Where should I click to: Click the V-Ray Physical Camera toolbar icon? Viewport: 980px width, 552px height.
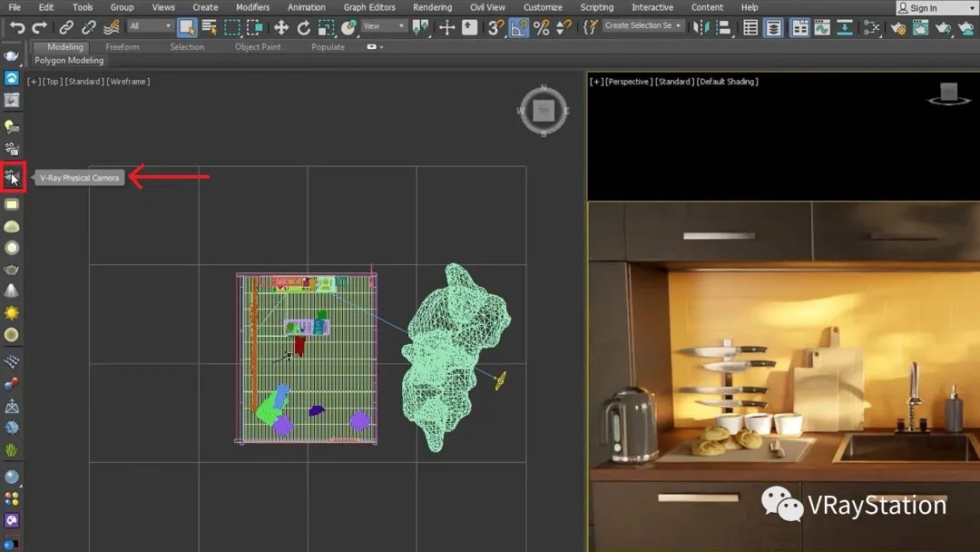tap(12, 178)
